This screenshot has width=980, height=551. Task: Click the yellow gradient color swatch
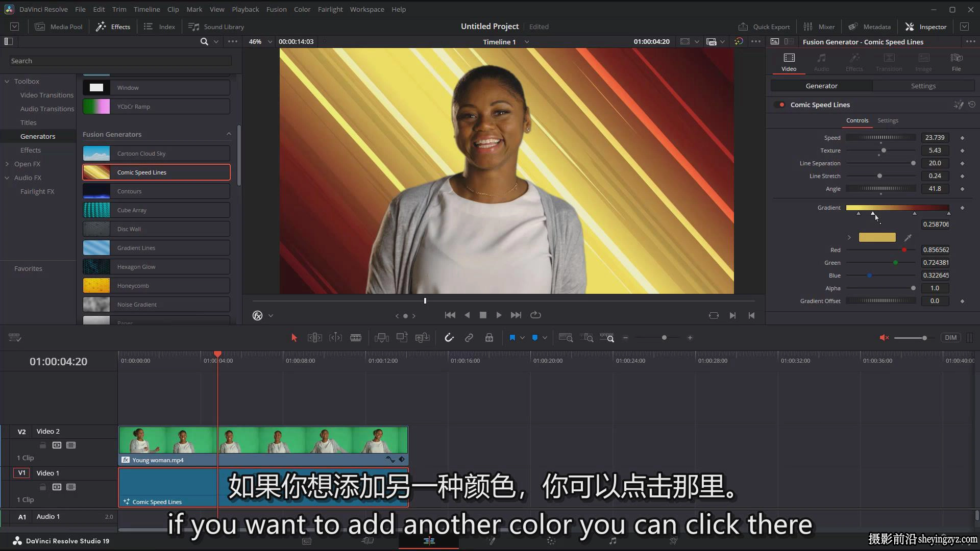point(877,237)
